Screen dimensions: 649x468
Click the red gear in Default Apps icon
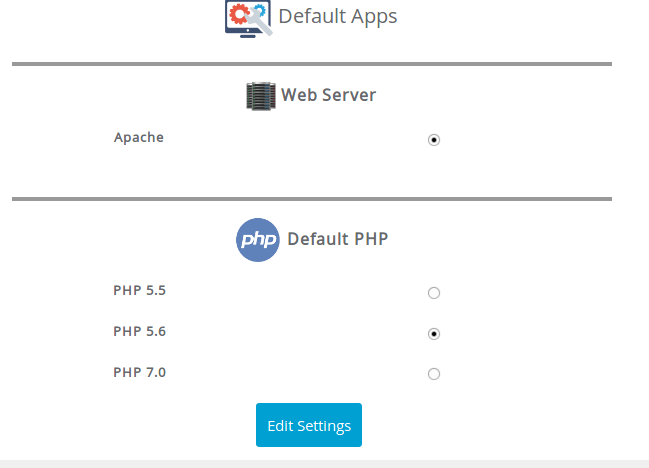[x=239, y=14]
